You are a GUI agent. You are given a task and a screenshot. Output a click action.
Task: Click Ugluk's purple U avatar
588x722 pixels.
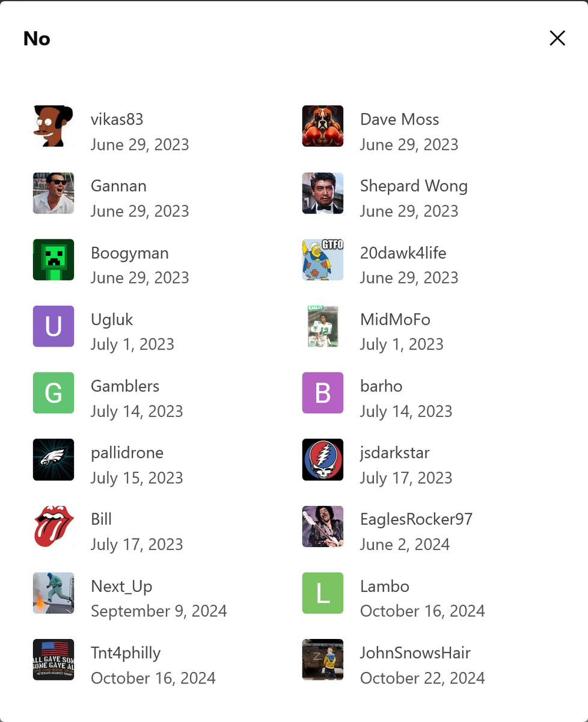click(54, 326)
